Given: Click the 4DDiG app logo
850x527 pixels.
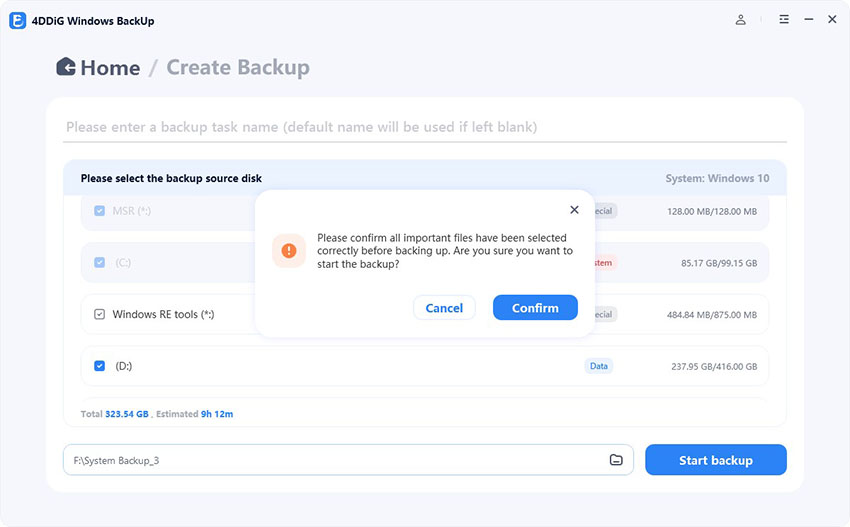Looking at the screenshot, I should pos(16,20).
